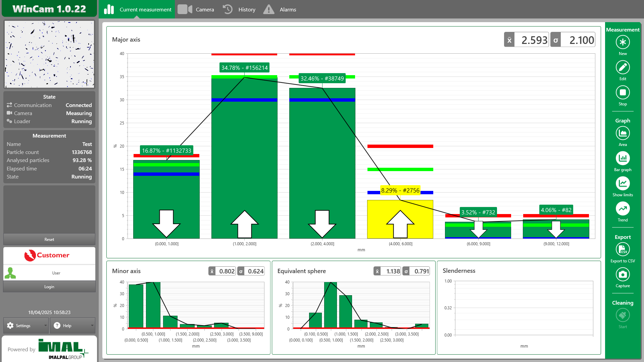Open the Trend graph view
The width and height of the screenshot is (644, 362).
pyautogui.click(x=623, y=209)
